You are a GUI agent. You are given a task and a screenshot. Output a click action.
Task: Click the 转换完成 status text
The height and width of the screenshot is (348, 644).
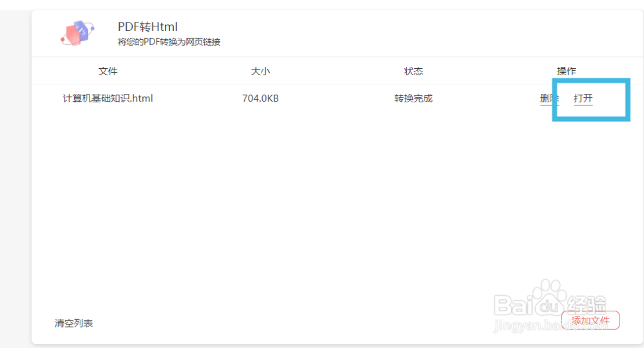[x=413, y=99]
